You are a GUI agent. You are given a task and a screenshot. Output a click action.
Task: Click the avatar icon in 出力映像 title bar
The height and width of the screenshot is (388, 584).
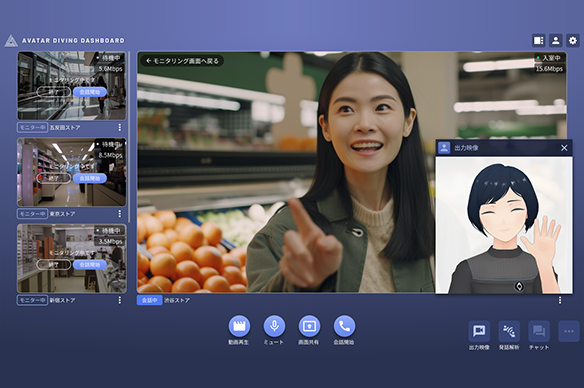coord(444,148)
